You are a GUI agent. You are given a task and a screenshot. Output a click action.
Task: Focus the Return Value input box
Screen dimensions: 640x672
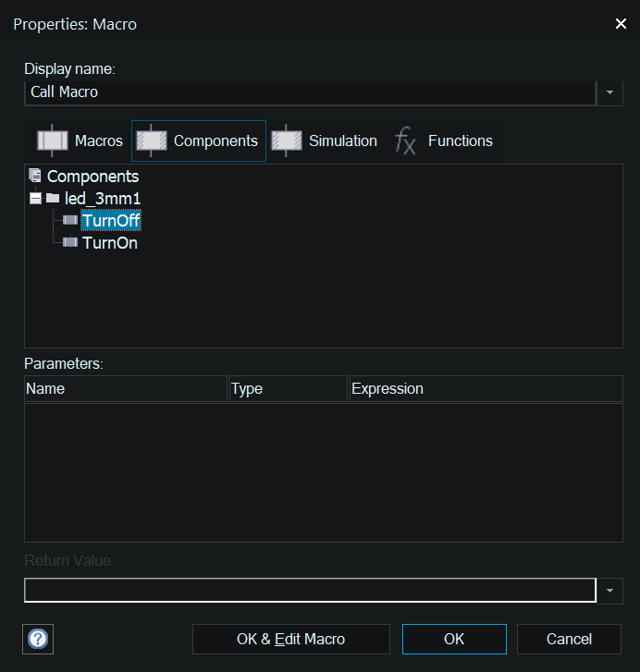point(310,590)
